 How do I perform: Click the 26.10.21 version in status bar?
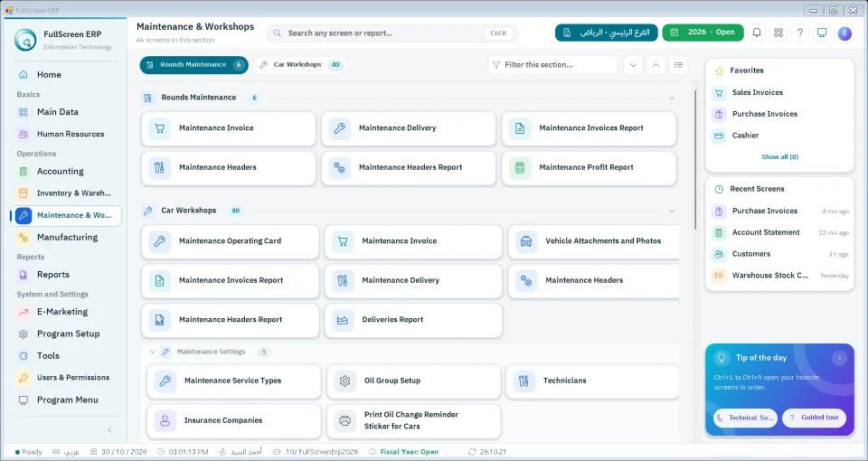(487, 452)
